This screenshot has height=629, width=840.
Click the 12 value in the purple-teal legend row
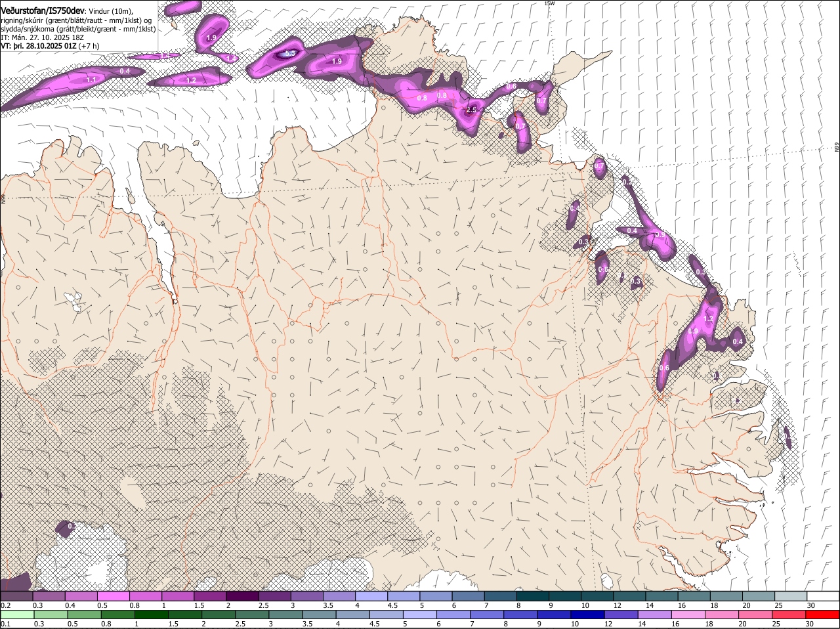click(617, 605)
